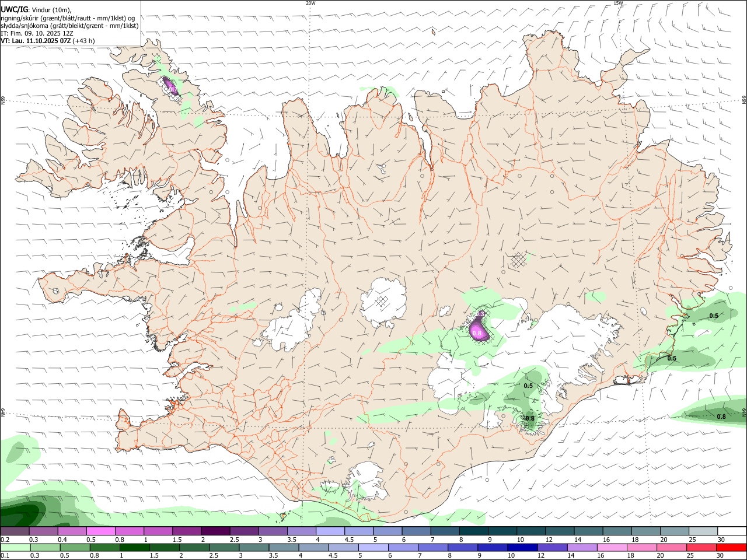Pick the bright pink swatch above 0.5 in upper legend row
Screen dimensions: 747x560
click(x=100, y=531)
